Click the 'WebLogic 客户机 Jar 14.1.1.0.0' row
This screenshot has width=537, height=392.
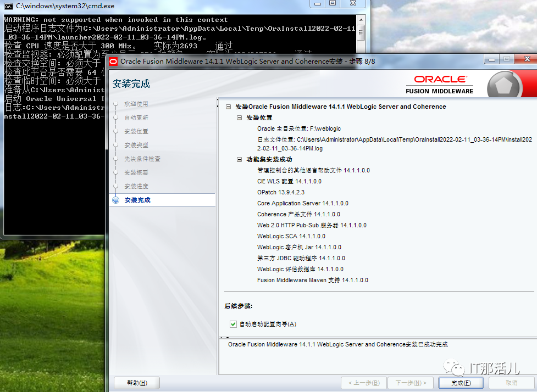(299, 247)
